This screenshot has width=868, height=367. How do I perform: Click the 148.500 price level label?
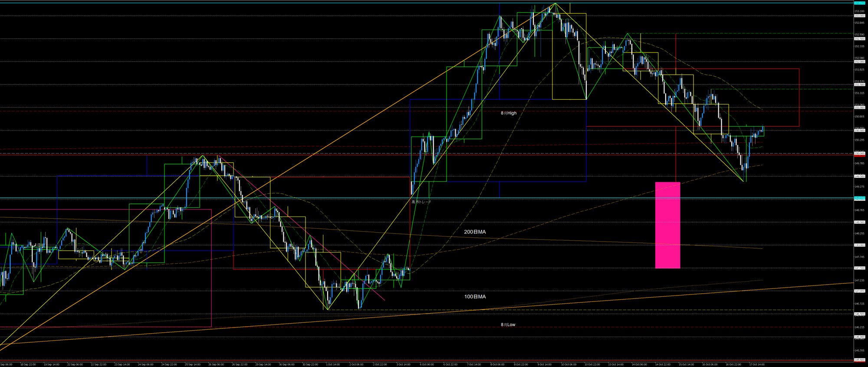point(859,222)
